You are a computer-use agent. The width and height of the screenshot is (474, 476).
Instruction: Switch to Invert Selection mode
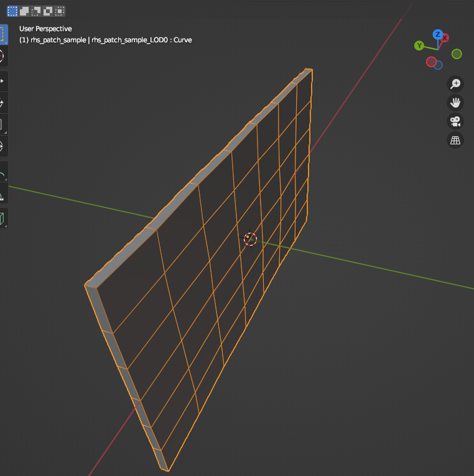48,11
